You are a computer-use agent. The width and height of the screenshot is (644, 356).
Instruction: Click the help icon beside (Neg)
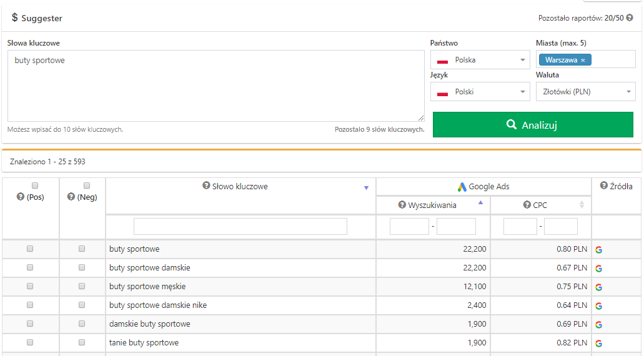[x=71, y=197]
